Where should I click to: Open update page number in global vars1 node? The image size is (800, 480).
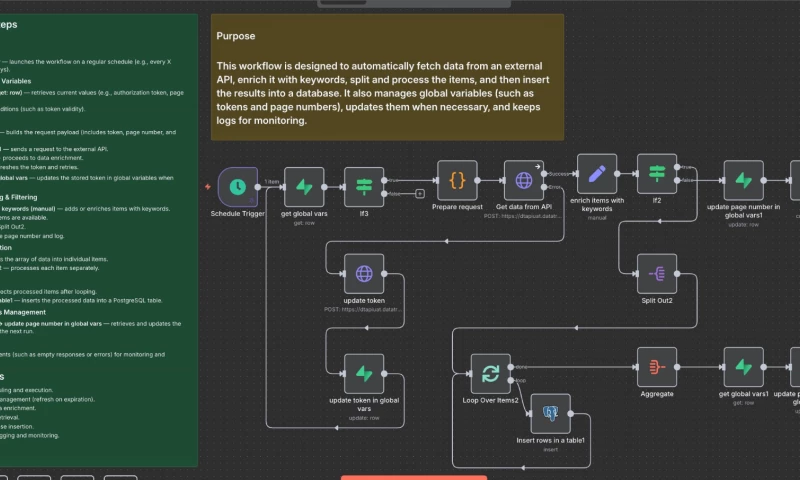point(743,180)
